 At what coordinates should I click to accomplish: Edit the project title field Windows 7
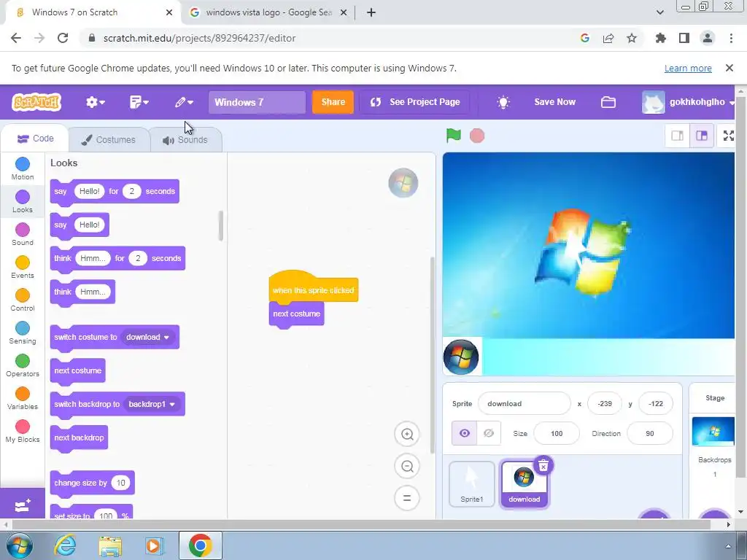click(x=257, y=102)
